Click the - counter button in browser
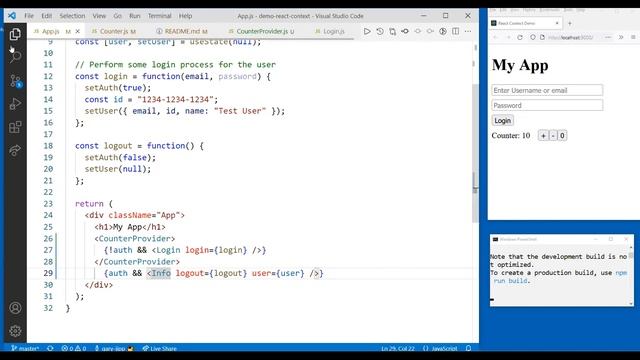Viewport: 640px width, 360px height. tap(553, 136)
